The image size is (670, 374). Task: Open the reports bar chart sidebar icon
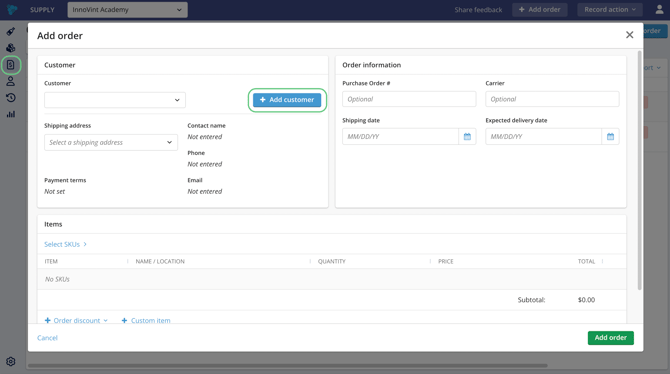[x=11, y=114]
